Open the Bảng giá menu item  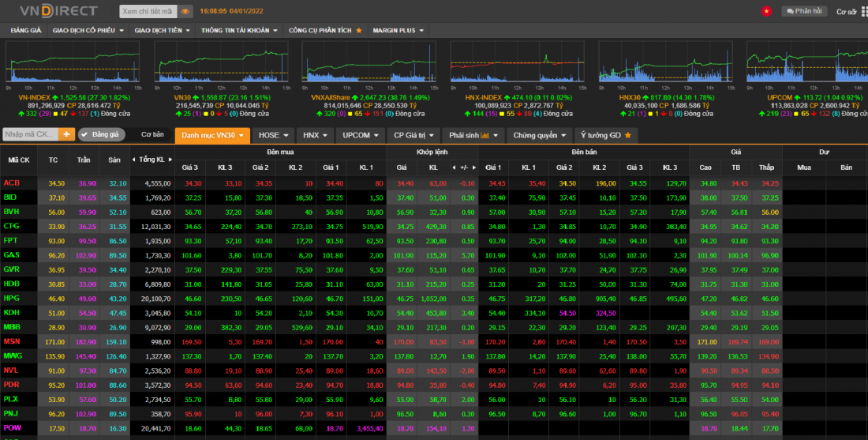click(x=26, y=31)
